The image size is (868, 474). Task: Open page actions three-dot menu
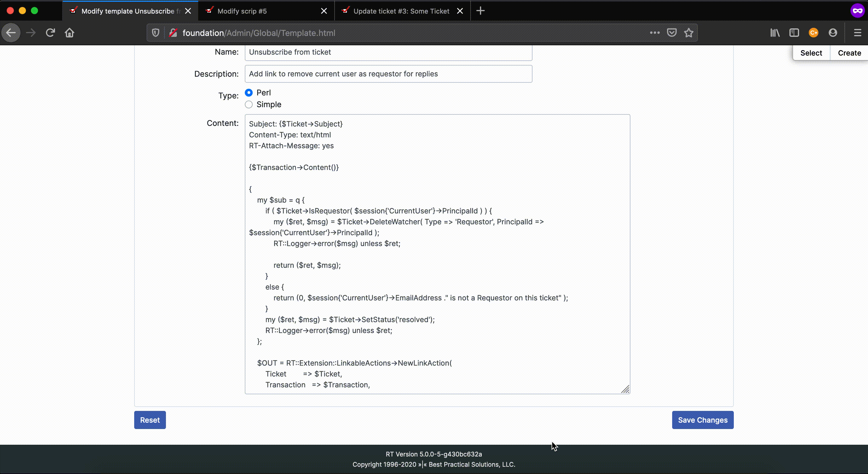point(654,33)
